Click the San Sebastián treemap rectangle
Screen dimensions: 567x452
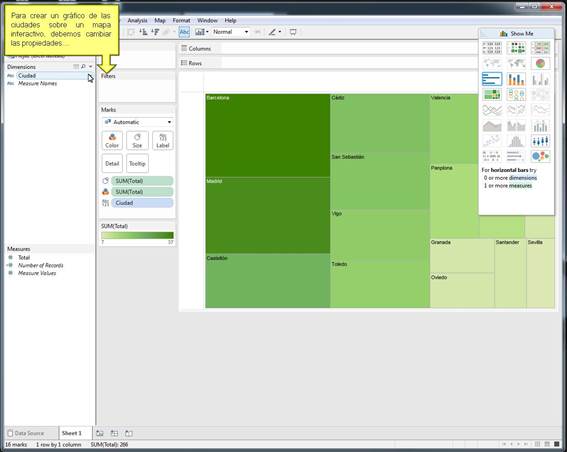[380, 181]
